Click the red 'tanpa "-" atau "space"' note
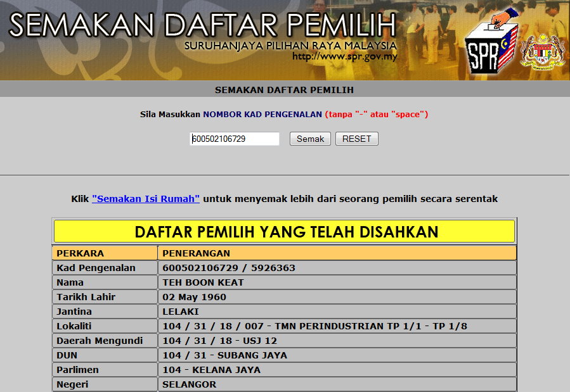Screen dimensions: 570x392 tap(377, 115)
